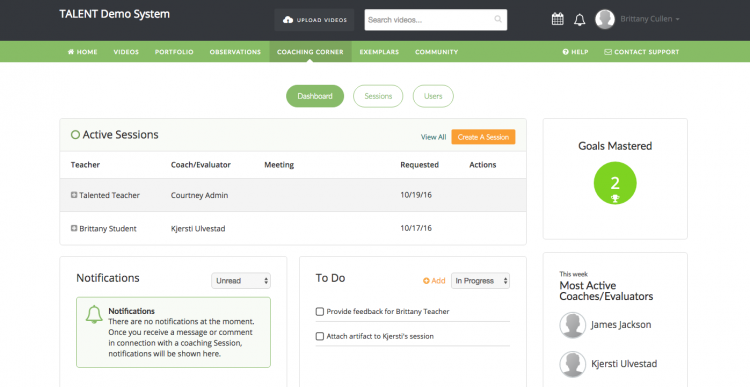Click Kjersti Ulvestad's avatar in Most Active

pos(573,364)
